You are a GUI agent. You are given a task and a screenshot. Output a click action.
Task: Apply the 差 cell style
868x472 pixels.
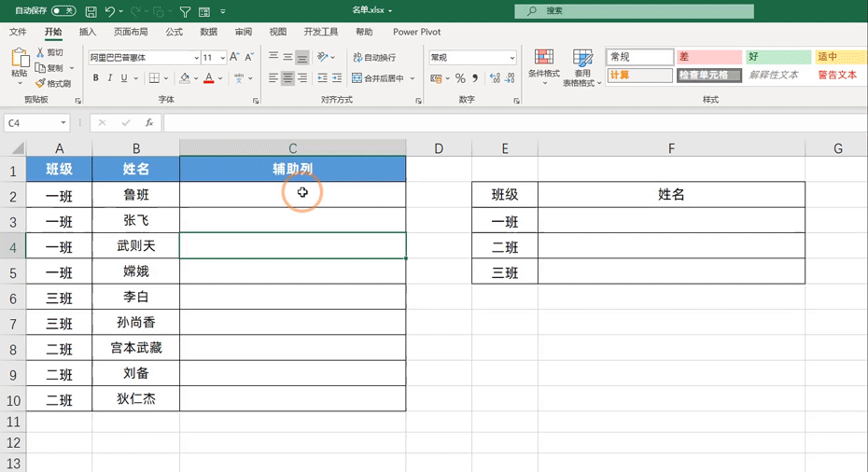(708, 57)
